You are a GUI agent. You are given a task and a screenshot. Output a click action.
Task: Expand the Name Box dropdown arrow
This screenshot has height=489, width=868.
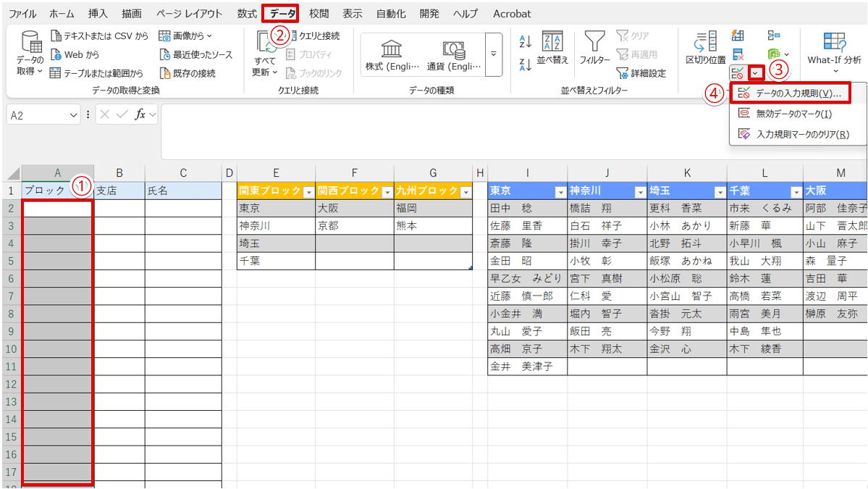tap(74, 115)
